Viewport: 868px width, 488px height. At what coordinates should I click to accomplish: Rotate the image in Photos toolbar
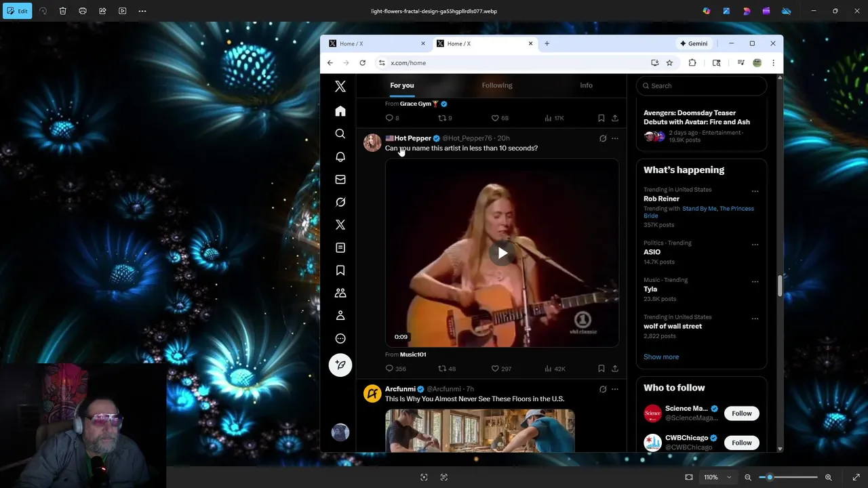pos(43,11)
